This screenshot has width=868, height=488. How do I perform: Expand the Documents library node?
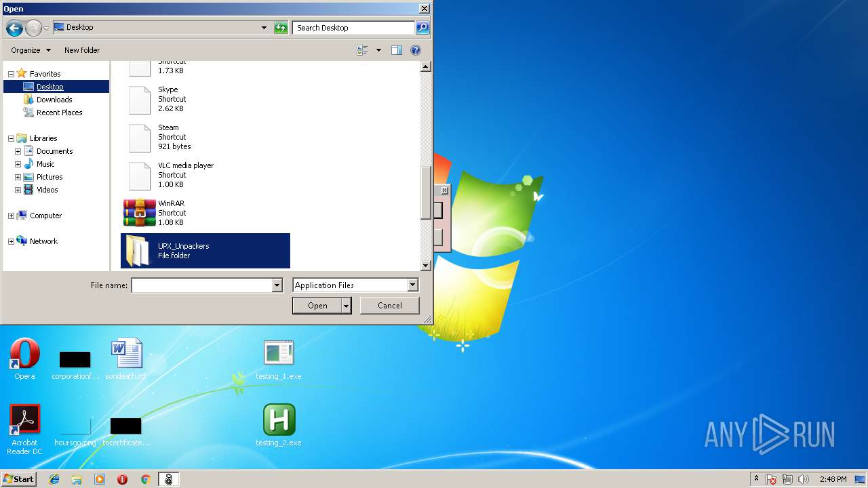pyautogui.click(x=18, y=151)
